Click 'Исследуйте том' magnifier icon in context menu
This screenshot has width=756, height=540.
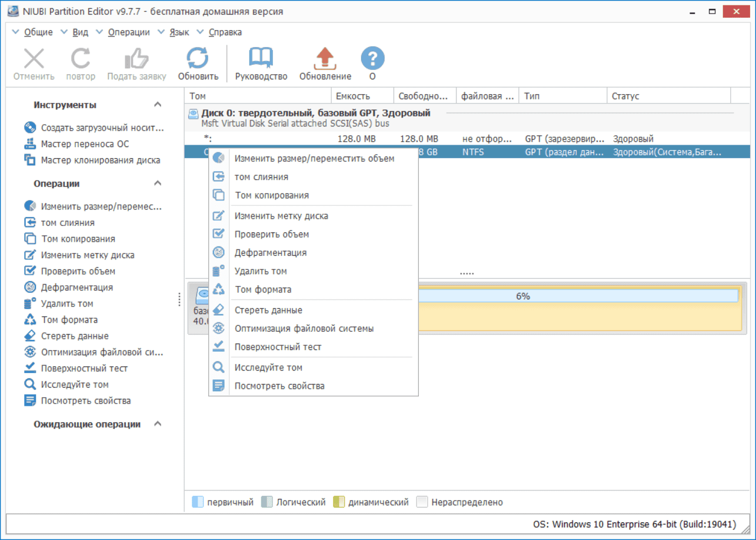coord(218,368)
